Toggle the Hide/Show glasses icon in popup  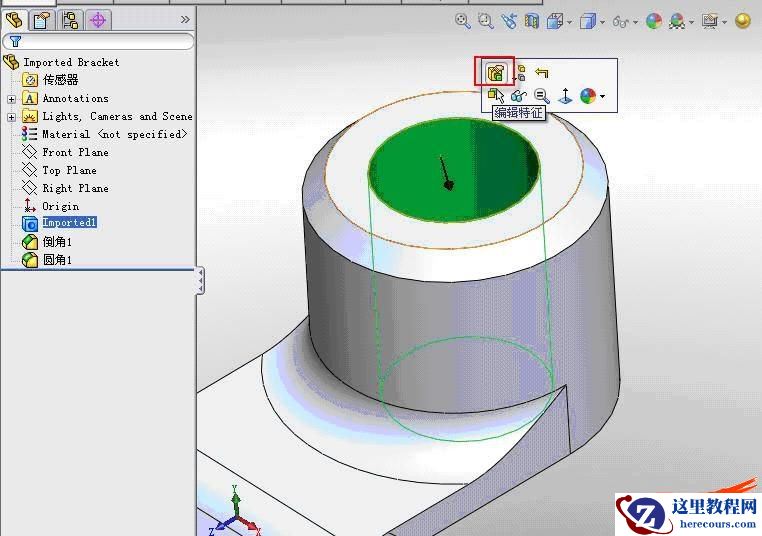coord(518,97)
